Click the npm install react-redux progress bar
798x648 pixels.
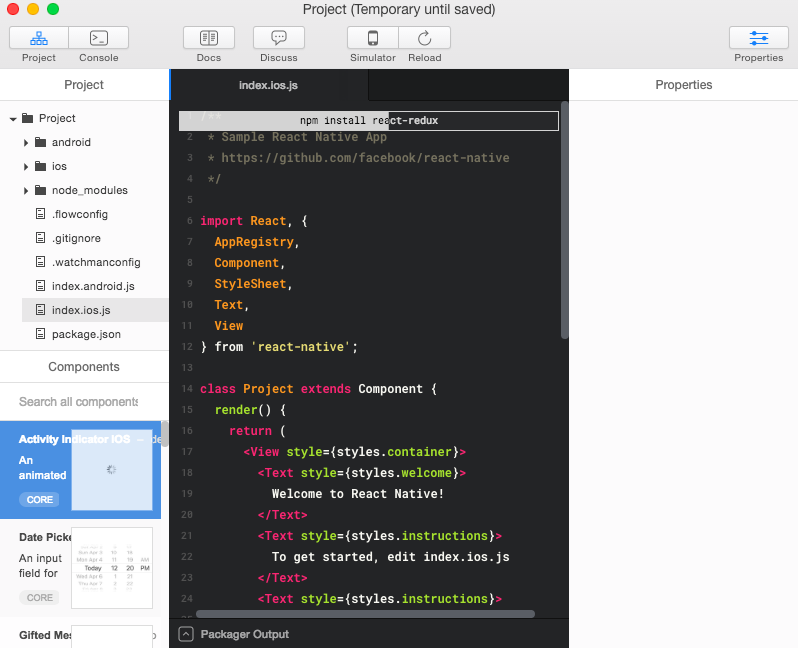369,121
